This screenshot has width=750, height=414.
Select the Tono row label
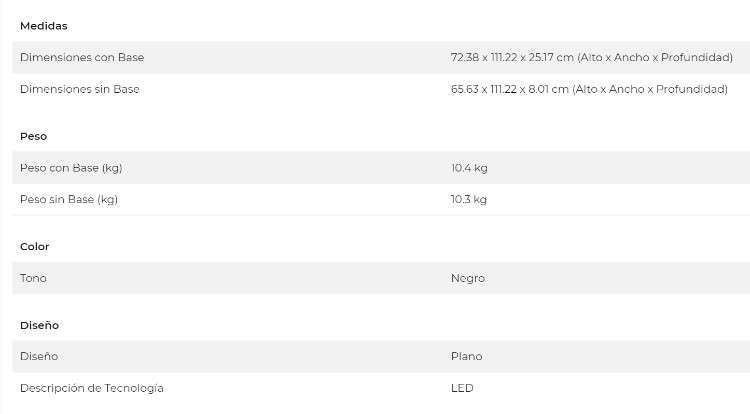(33, 278)
